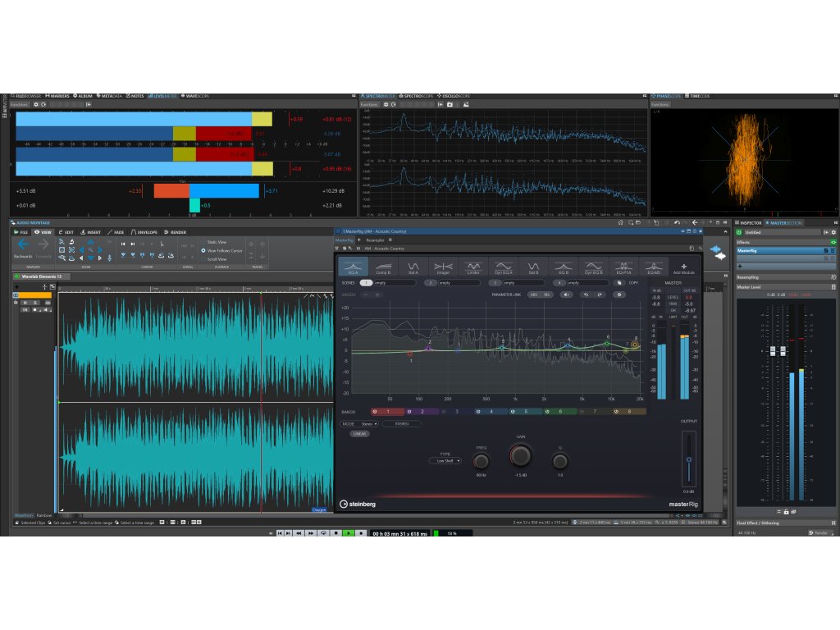Click the REL parameter link button

[547, 294]
